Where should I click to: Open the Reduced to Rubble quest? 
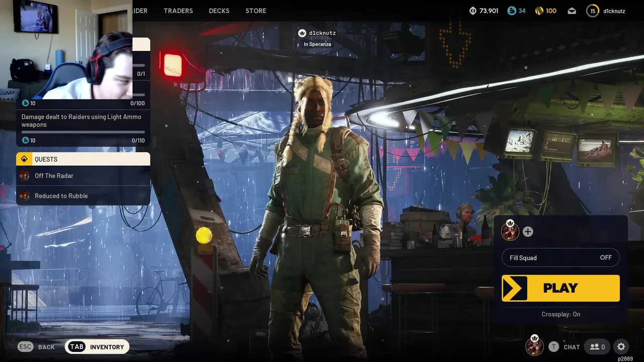click(x=83, y=196)
